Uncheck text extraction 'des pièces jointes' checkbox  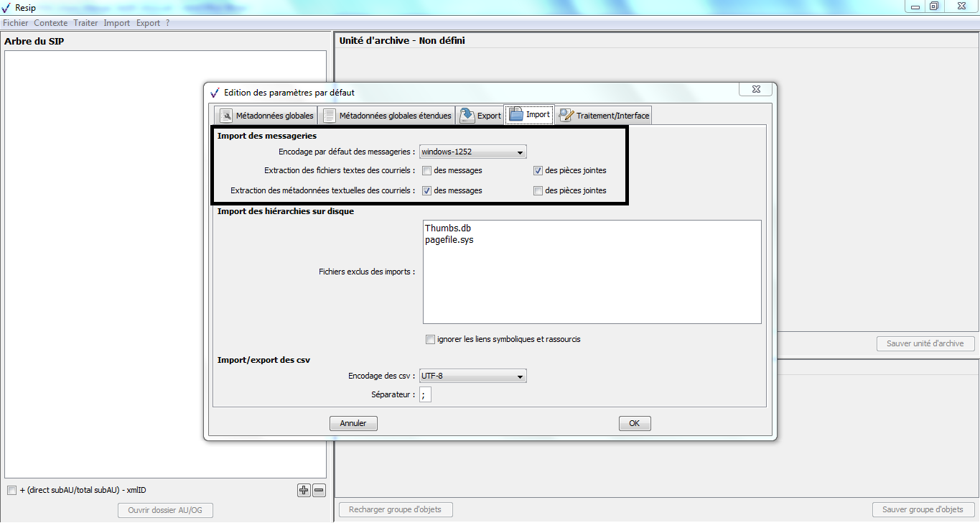538,171
